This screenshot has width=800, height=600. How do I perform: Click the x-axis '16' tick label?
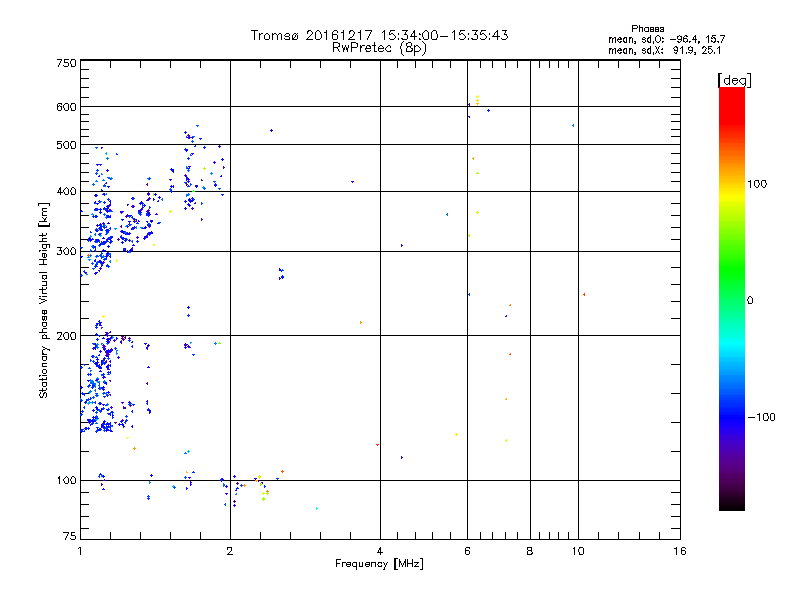coord(680,551)
